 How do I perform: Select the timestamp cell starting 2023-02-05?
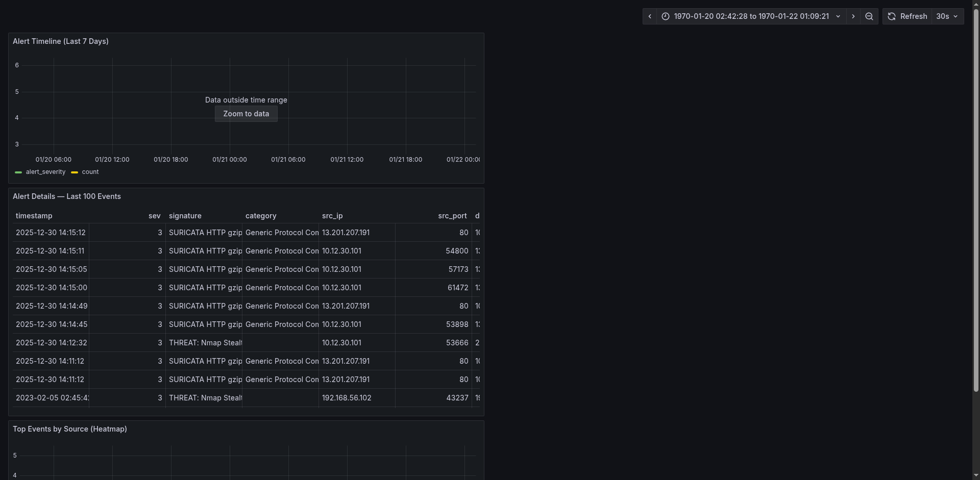[51, 398]
